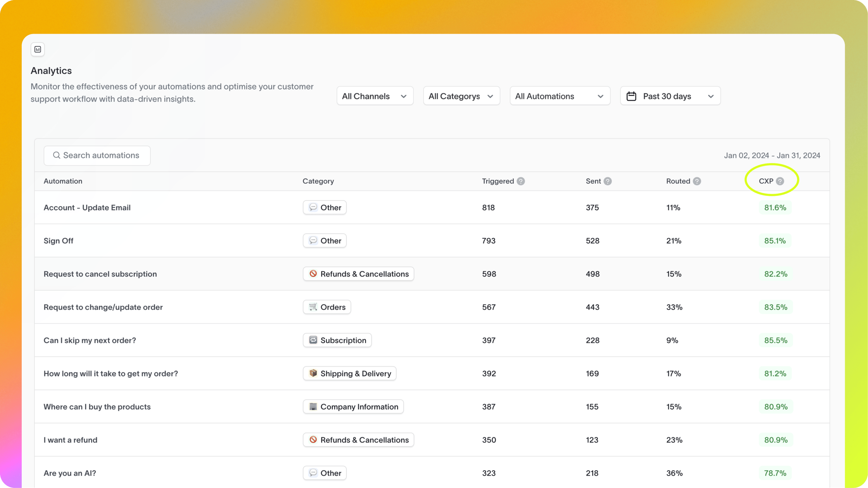Click the Routed column help icon

pos(697,181)
